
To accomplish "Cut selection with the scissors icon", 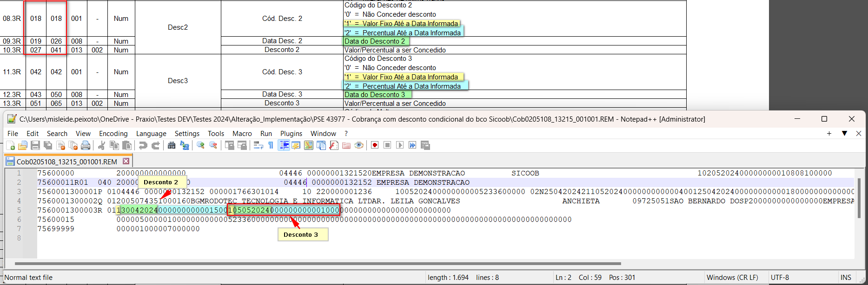I will pyautogui.click(x=102, y=146).
